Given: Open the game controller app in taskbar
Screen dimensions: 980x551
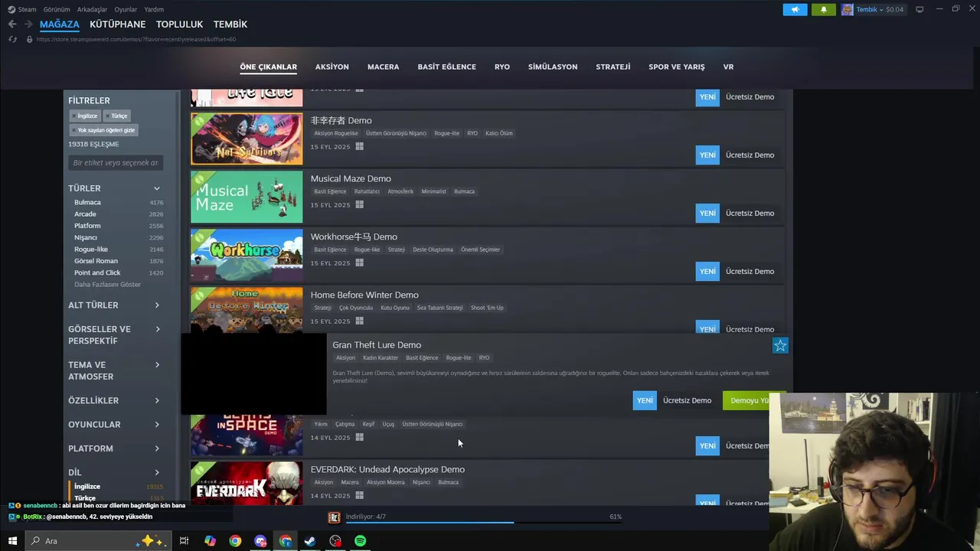Looking at the screenshot, I should point(260,541).
